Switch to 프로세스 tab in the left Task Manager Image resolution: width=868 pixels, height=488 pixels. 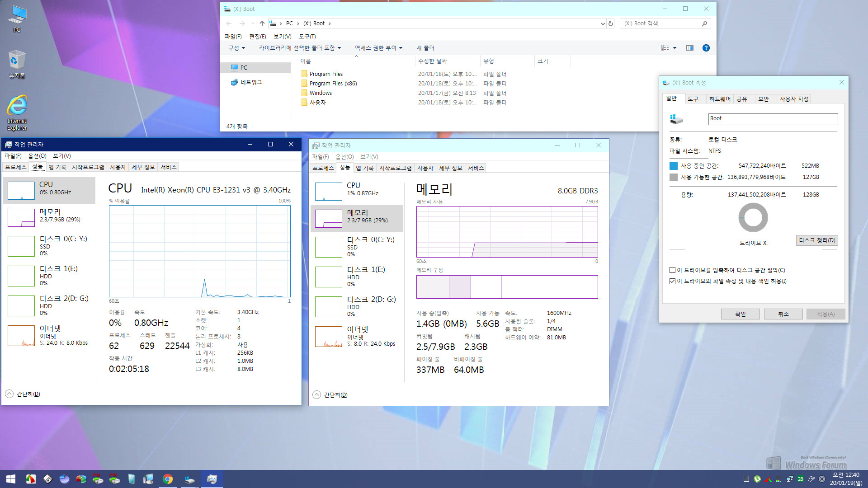[16, 167]
